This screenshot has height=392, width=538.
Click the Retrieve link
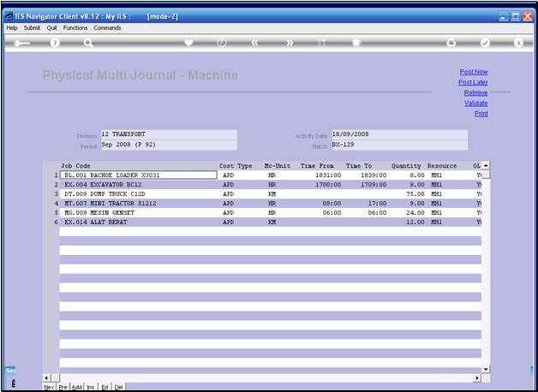click(x=475, y=92)
